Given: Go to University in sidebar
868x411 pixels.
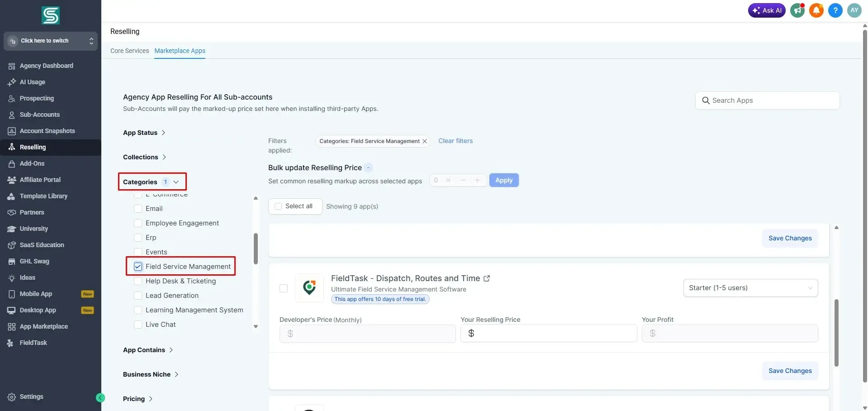Looking at the screenshot, I should pyautogui.click(x=33, y=229).
